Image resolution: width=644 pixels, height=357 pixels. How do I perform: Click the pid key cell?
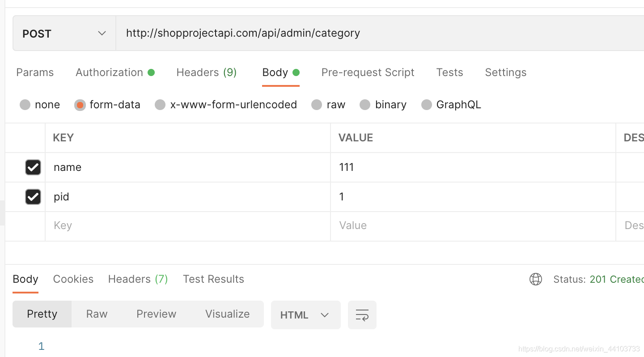(x=188, y=197)
